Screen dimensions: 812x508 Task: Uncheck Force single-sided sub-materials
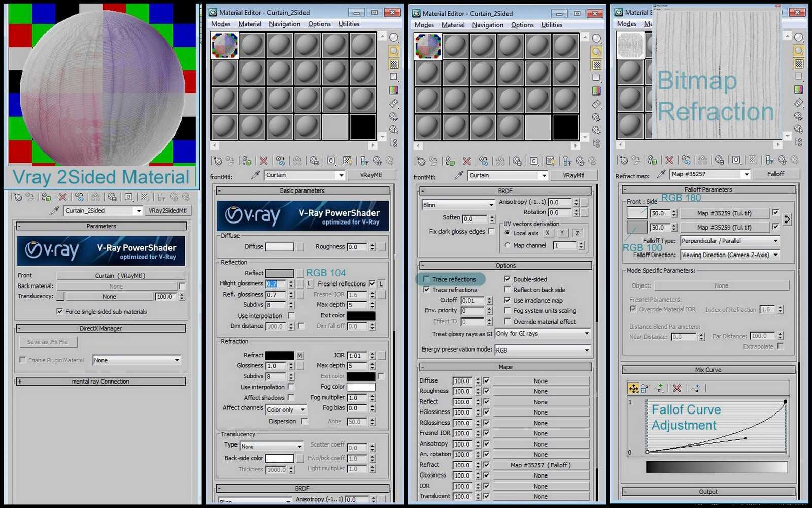60,311
